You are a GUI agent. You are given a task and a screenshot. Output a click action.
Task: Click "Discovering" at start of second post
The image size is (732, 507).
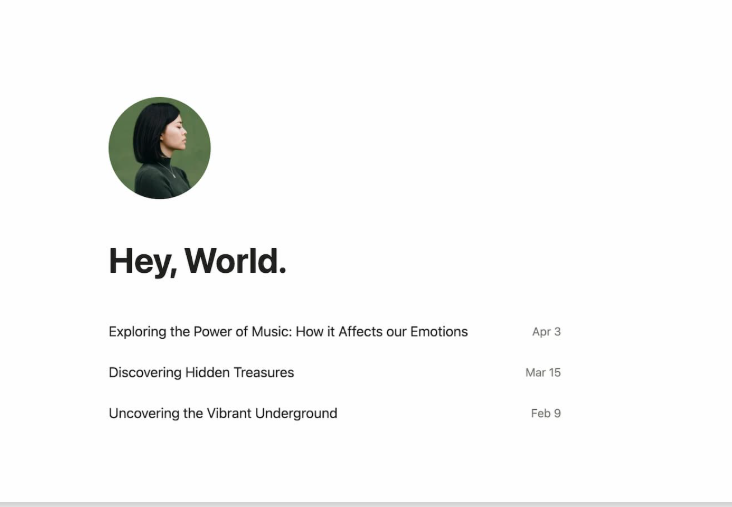tap(145, 373)
